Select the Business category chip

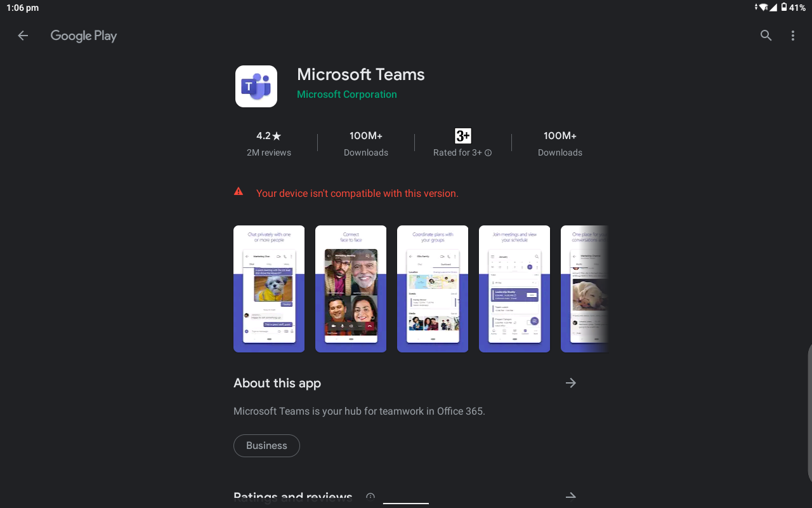coord(266,446)
